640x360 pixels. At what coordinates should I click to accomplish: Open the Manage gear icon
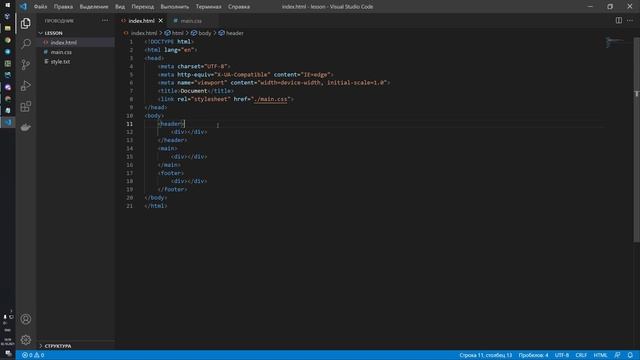(x=26, y=340)
